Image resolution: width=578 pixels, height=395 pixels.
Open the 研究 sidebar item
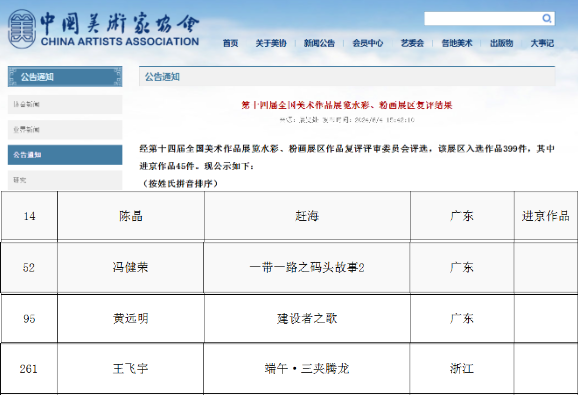[65, 180]
